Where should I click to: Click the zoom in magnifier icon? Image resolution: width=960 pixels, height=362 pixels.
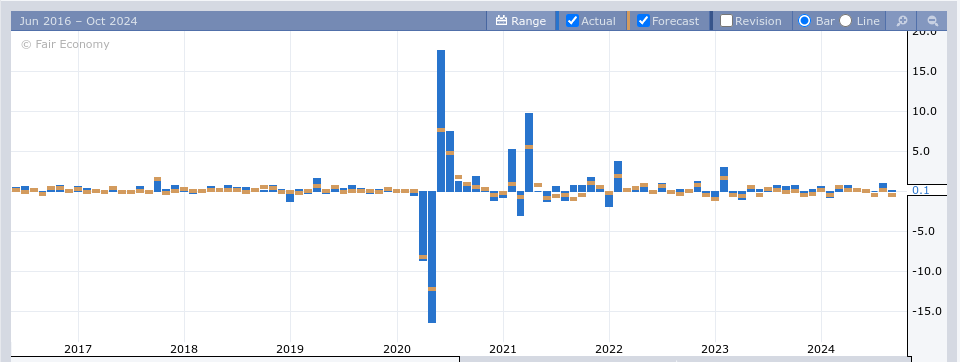click(x=902, y=21)
